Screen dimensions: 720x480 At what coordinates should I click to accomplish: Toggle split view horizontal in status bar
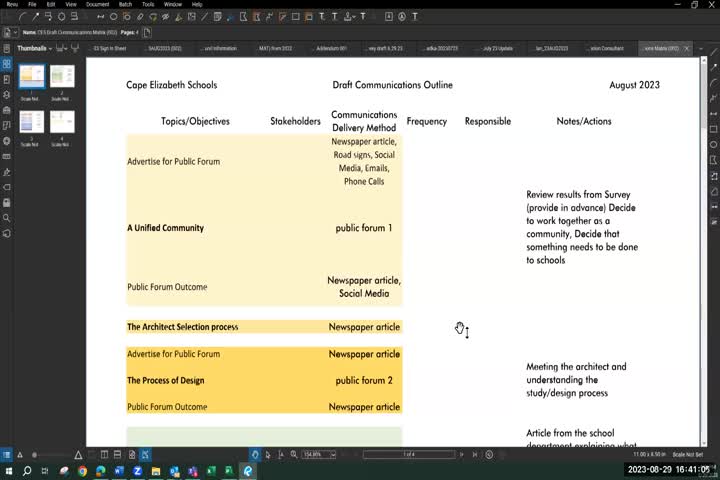point(118,455)
